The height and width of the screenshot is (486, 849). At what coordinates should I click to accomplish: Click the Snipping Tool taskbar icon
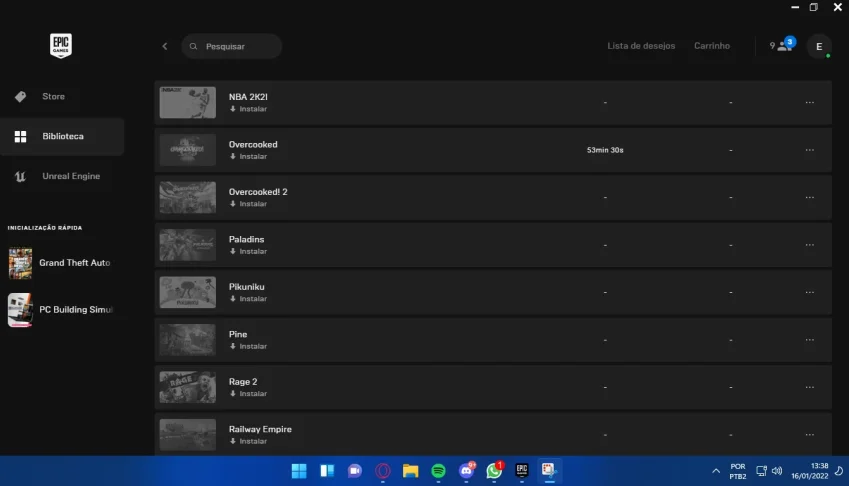[549, 470]
